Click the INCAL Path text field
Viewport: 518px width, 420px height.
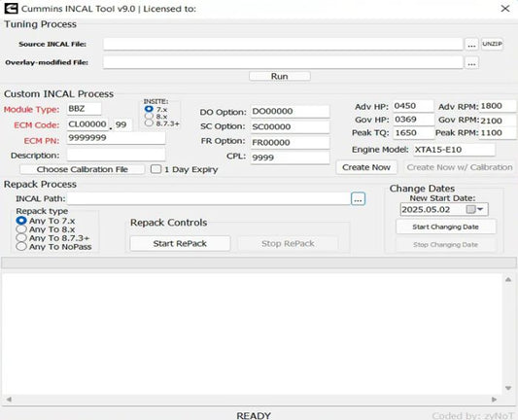click(208, 199)
